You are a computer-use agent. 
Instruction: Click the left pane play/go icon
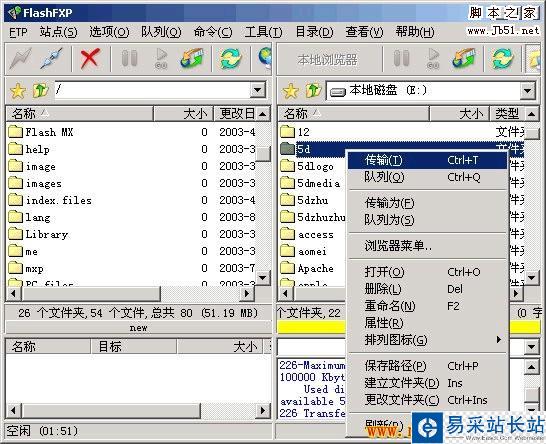tap(161, 59)
